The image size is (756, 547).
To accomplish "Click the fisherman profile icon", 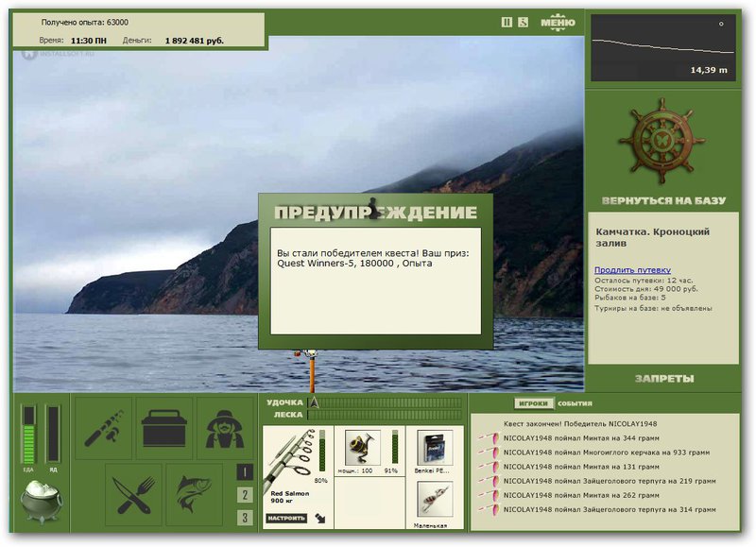I will tap(224, 429).
